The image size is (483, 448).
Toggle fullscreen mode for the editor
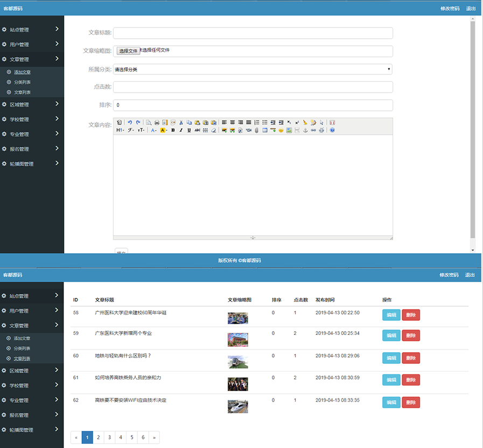[332, 122]
